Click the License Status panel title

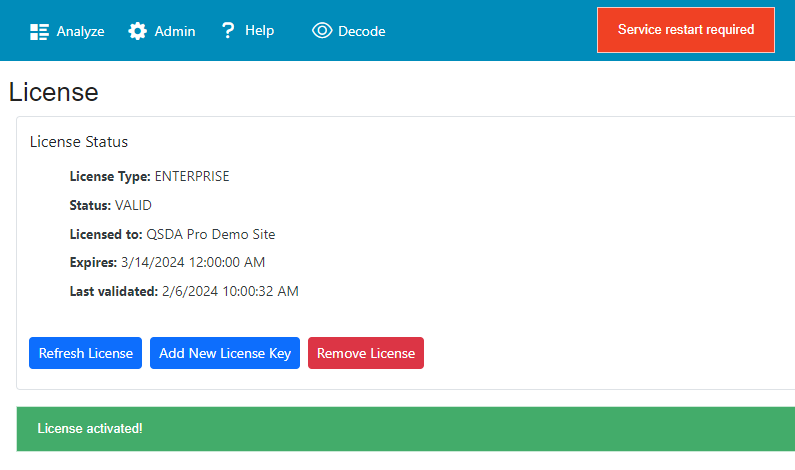79,142
